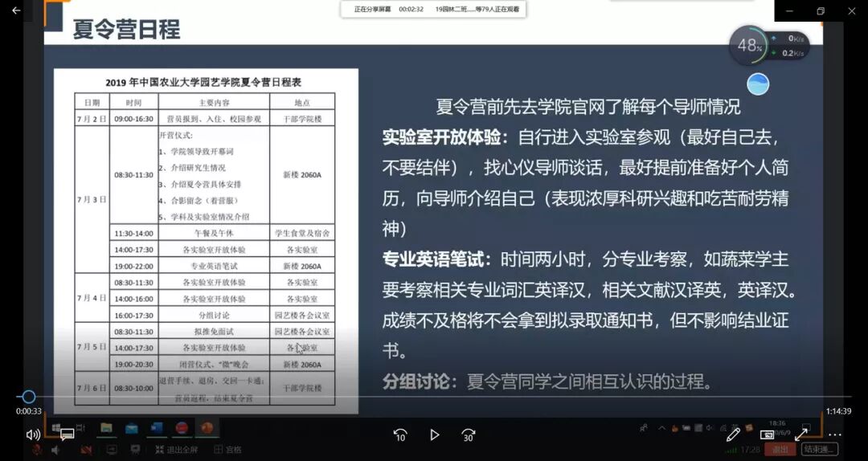The height and width of the screenshot is (461, 868).
Task: Open the three-dot more options menu
Action: tap(835, 435)
